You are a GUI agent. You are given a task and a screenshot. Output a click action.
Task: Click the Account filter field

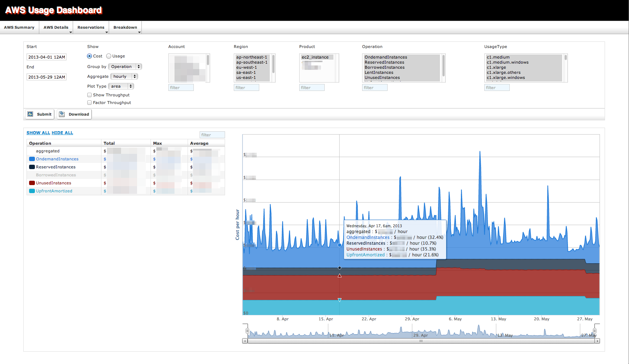tap(181, 88)
